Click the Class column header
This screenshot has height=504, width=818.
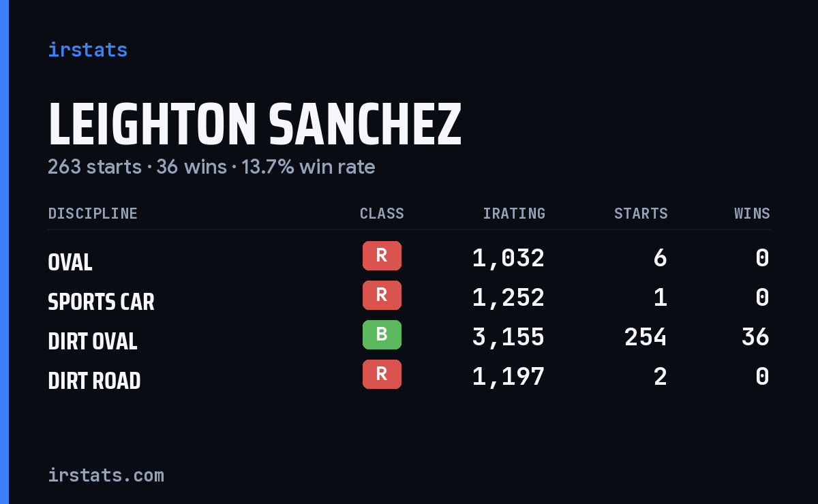coord(382,214)
